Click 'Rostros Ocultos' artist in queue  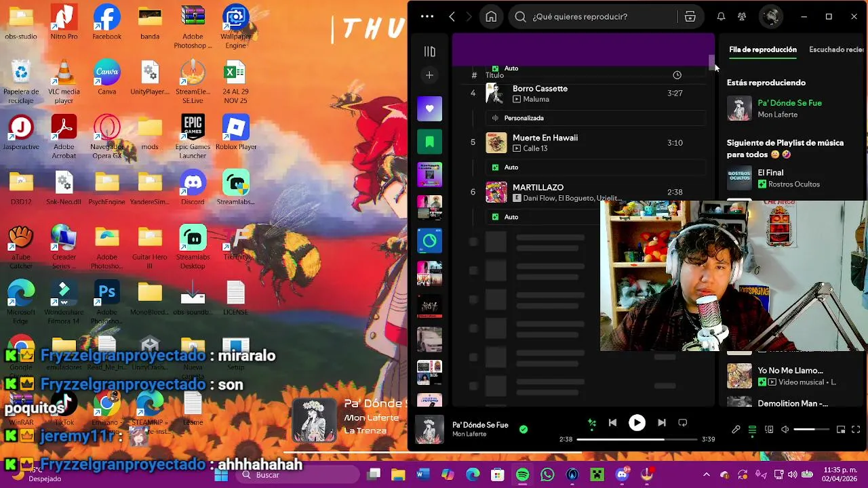794,184
